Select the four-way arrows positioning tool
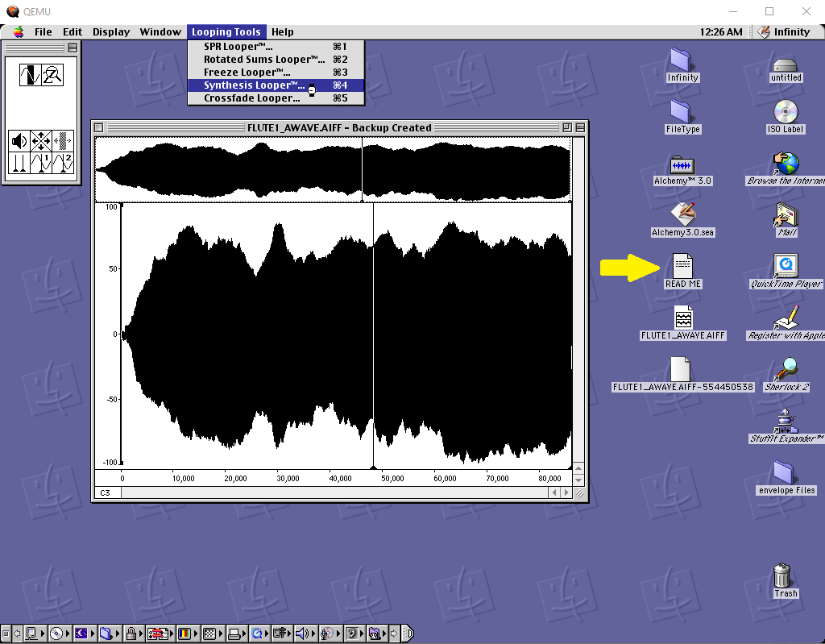Viewport: 825px width, 644px height. (x=41, y=139)
